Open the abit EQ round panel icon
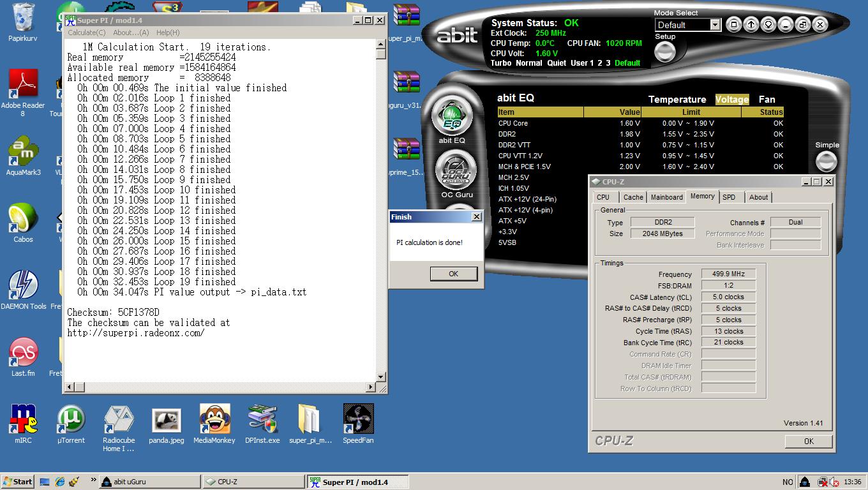Image resolution: width=868 pixels, height=490 pixels. pos(451,115)
